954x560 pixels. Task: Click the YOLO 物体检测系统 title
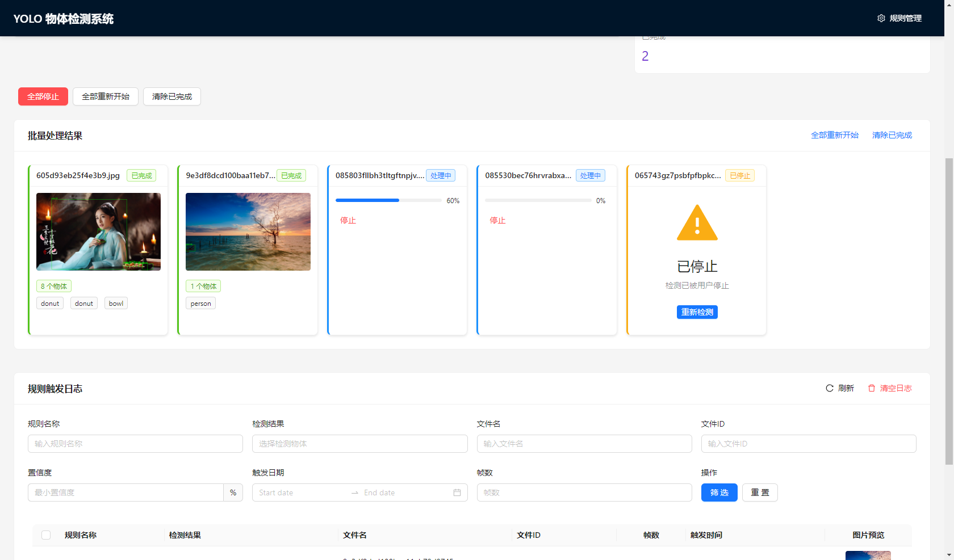pyautogui.click(x=64, y=19)
